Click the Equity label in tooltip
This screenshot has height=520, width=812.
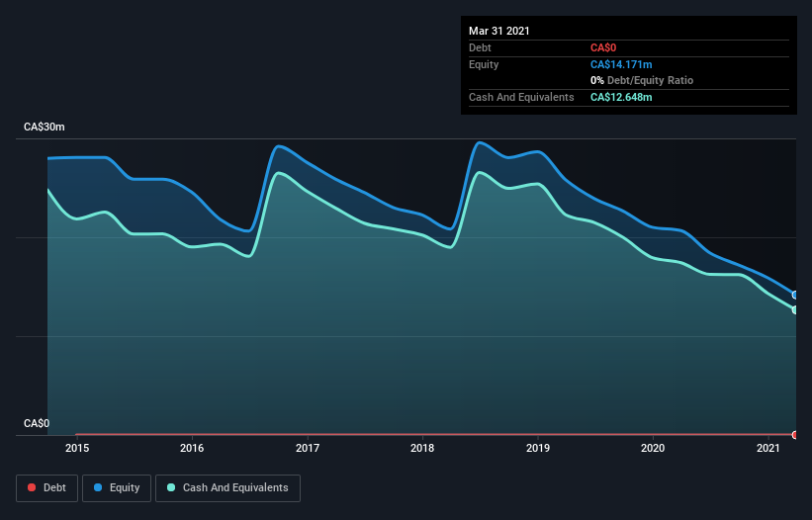pyautogui.click(x=484, y=64)
